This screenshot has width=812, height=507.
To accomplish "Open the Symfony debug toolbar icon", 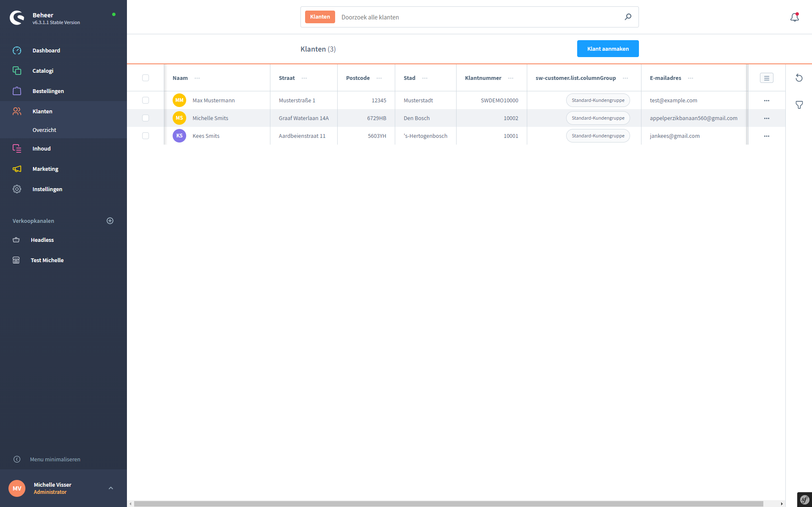I will pyautogui.click(x=804, y=499).
